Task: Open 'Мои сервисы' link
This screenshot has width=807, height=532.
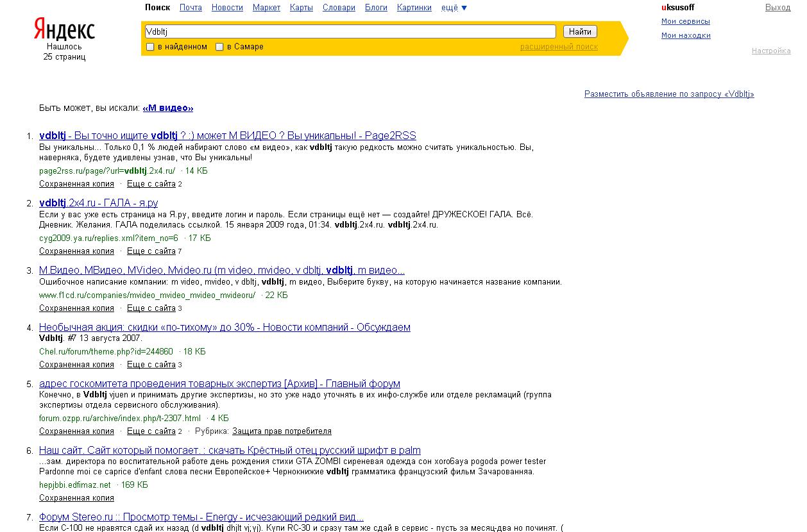Action: pos(685,21)
